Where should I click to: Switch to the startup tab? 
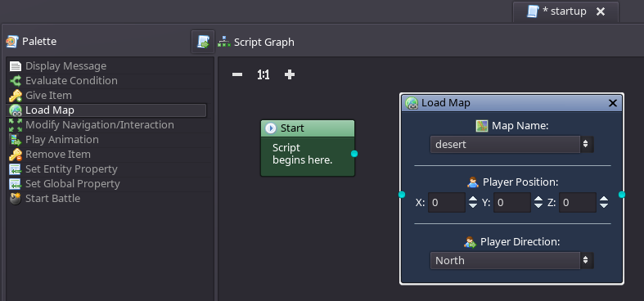[565, 11]
